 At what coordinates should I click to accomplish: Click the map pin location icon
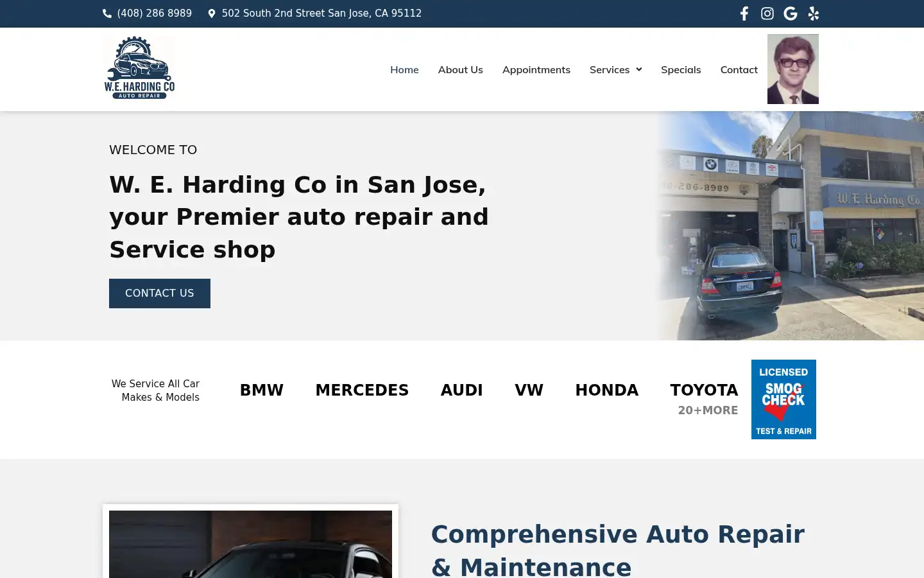coord(212,13)
